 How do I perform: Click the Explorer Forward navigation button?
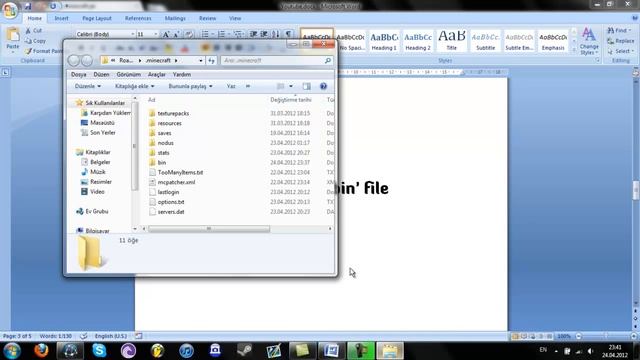click(87, 60)
